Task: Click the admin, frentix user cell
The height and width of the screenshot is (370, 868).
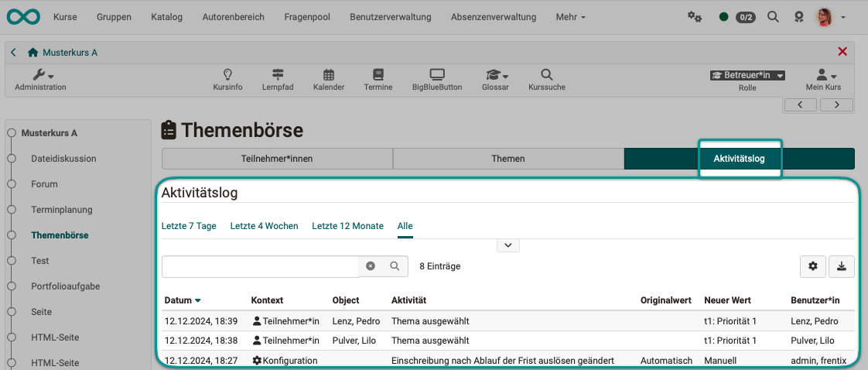Action: (818, 361)
